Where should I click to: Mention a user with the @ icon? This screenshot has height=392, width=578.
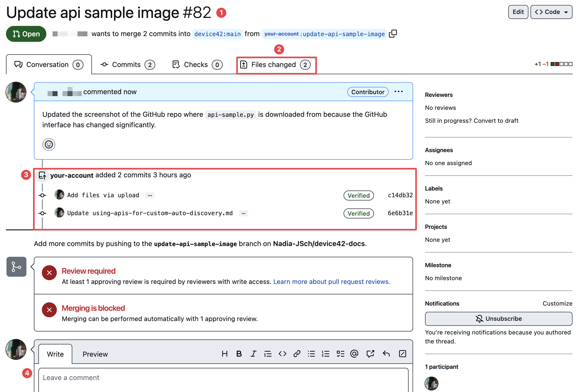(354, 354)
